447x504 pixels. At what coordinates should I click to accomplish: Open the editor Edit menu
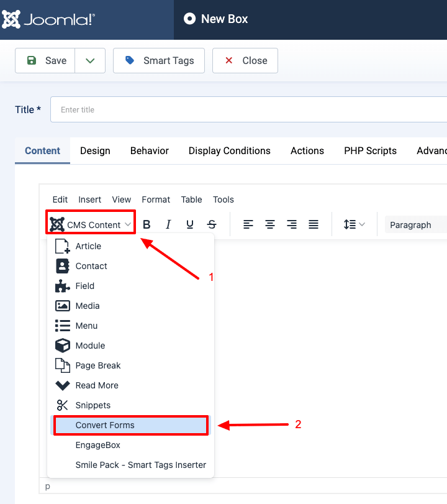(x=60, y=199)
